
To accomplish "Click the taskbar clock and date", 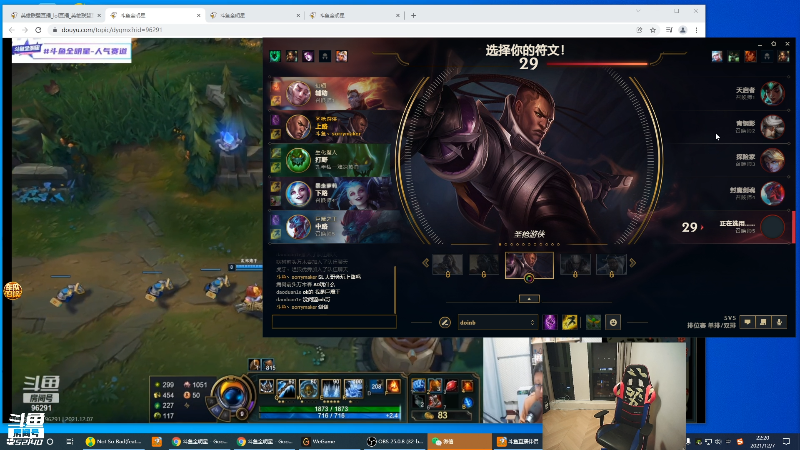I will 763,441.
